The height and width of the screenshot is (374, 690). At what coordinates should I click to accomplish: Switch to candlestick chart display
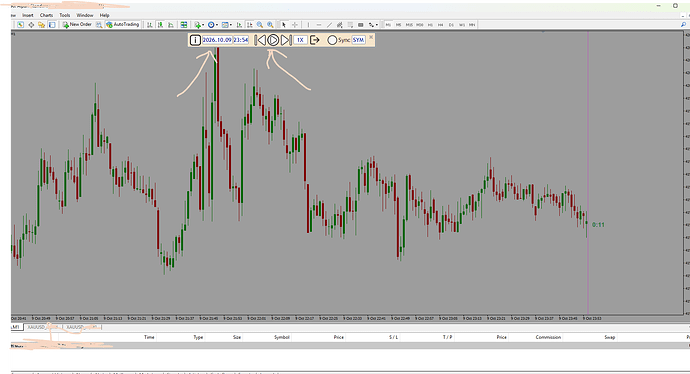tap(160, 25)
